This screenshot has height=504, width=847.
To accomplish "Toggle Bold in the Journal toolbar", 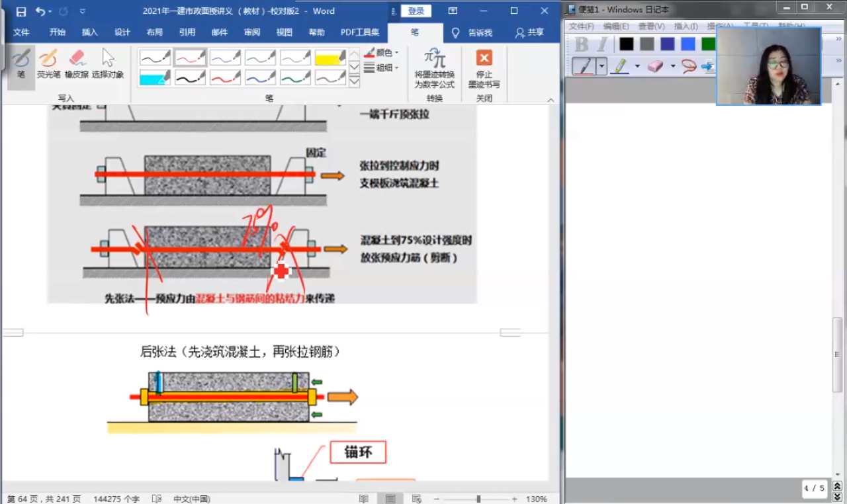I will pos(580,42).
